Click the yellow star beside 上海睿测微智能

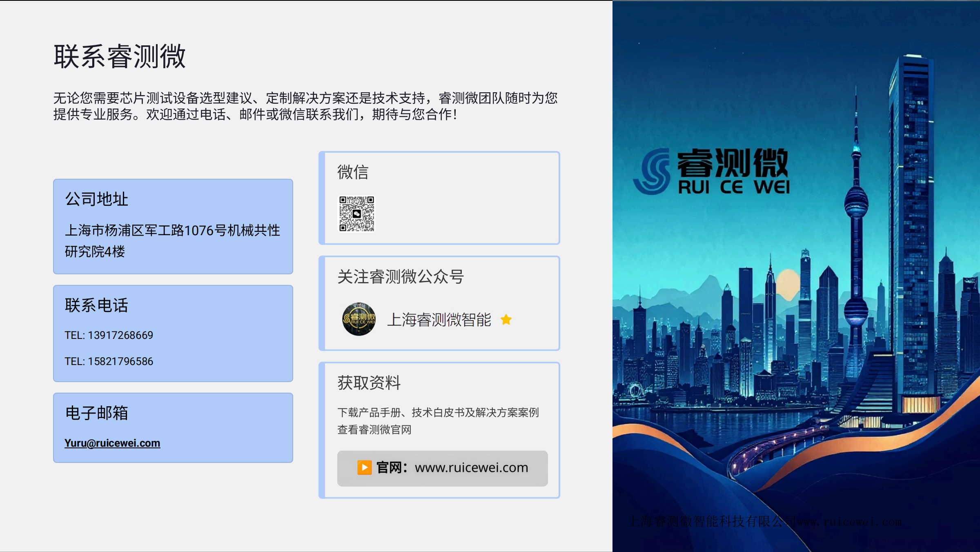(x=506, y=319)
